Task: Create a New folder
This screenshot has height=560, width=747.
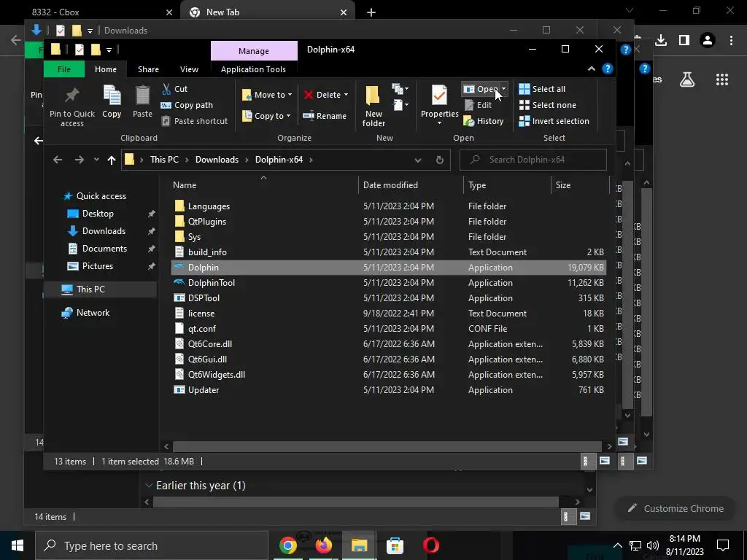Action: [373, 106]
